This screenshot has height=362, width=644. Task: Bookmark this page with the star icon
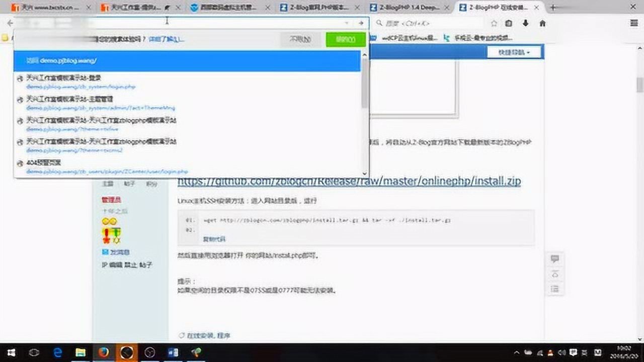coord(494,23)
